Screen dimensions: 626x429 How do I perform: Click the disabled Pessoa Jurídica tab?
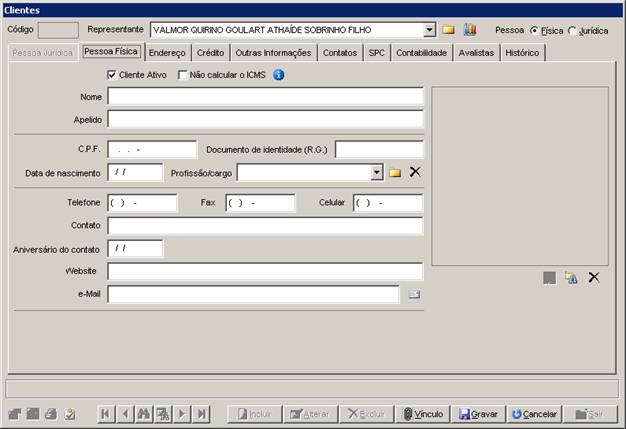[x=43, y=53]
